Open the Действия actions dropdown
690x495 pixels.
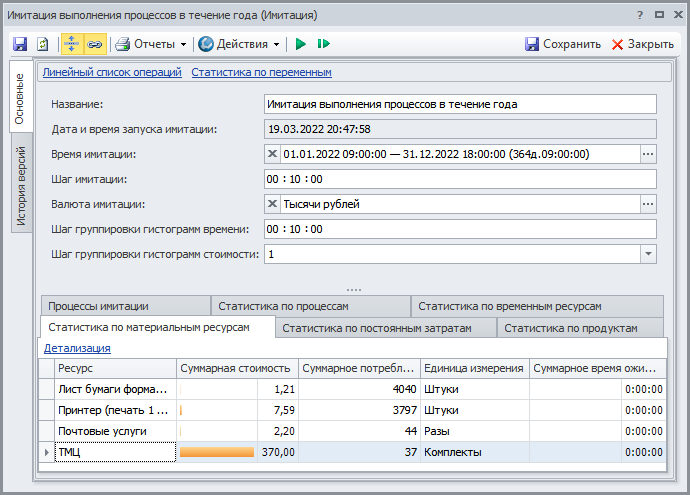tap(239, 44)
